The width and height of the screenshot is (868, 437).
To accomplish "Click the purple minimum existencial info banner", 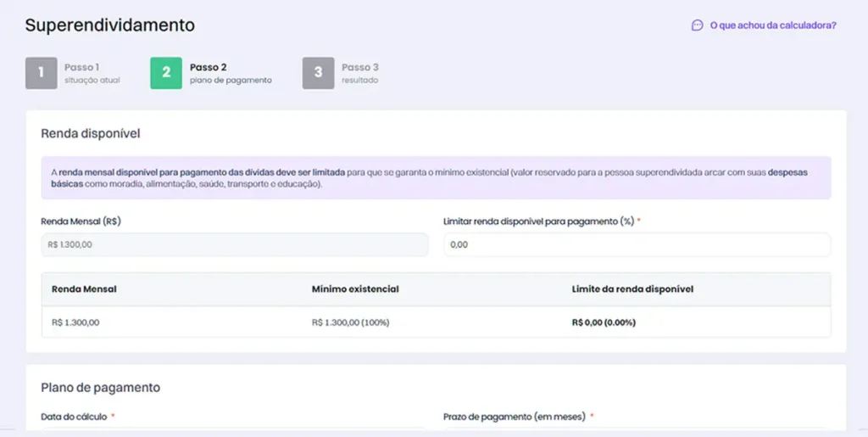I will [x=436, y=178].
